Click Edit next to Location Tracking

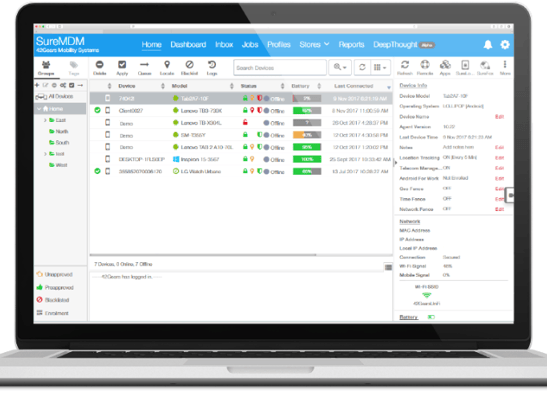click(x=500, y=158)
